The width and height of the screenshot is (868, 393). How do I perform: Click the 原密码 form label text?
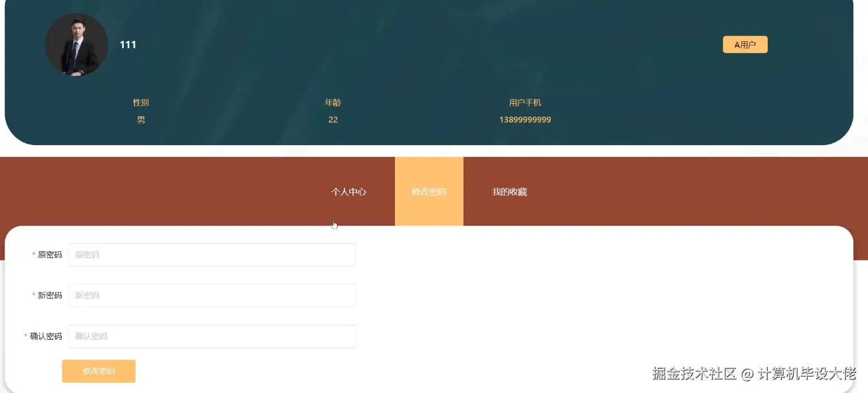(48, 255)
